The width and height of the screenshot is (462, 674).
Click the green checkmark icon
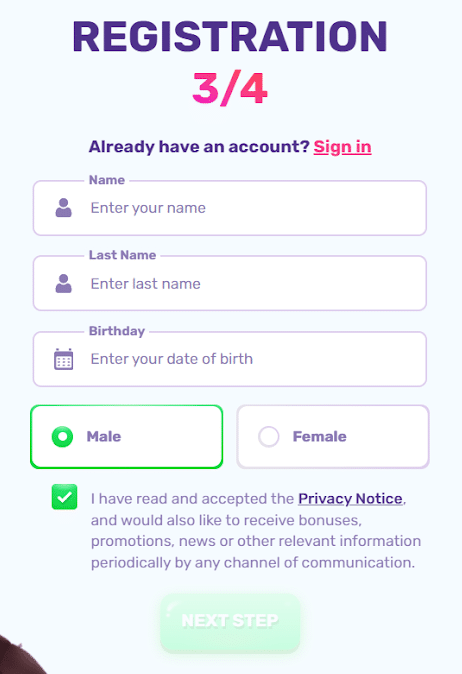pos(64,497)
